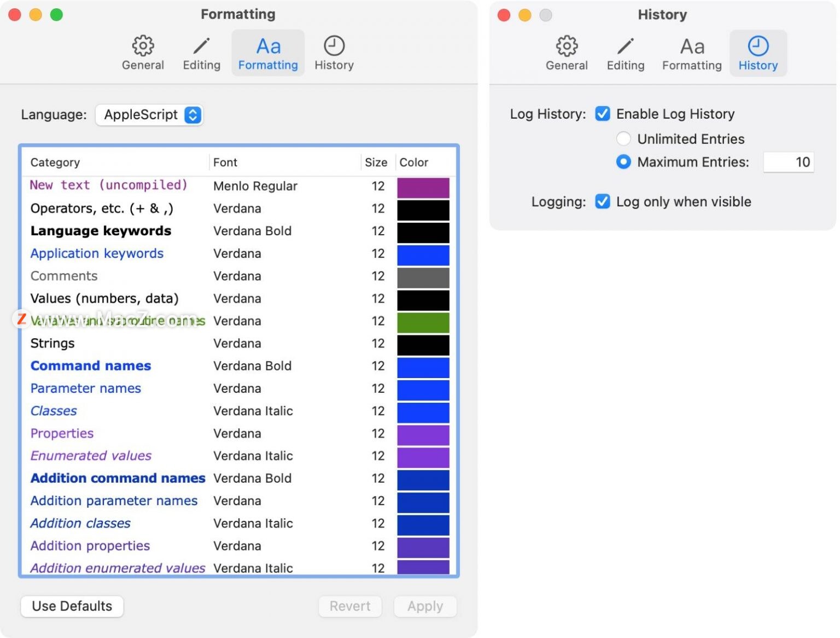840x638 pixels.
Task: Choose the Maximum Entries radio option
Action: click(623, 162)
